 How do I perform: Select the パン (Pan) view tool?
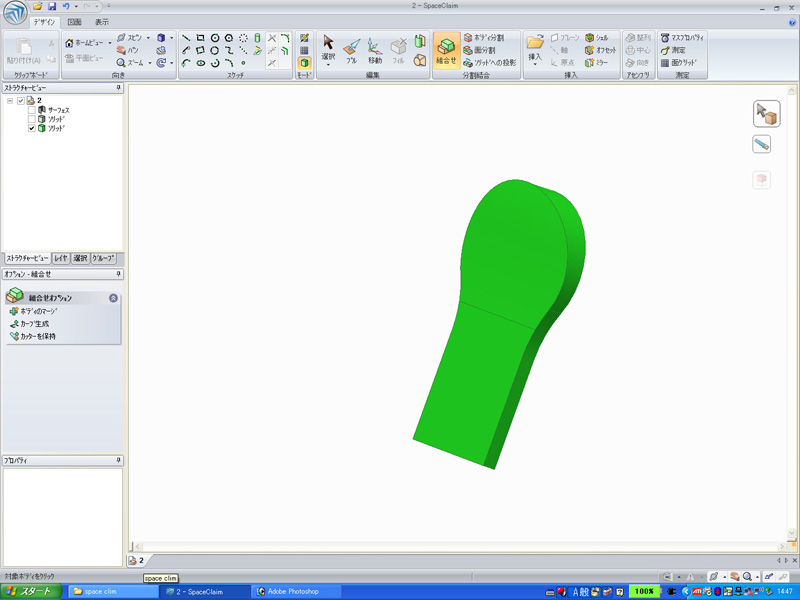pos(128,49)
